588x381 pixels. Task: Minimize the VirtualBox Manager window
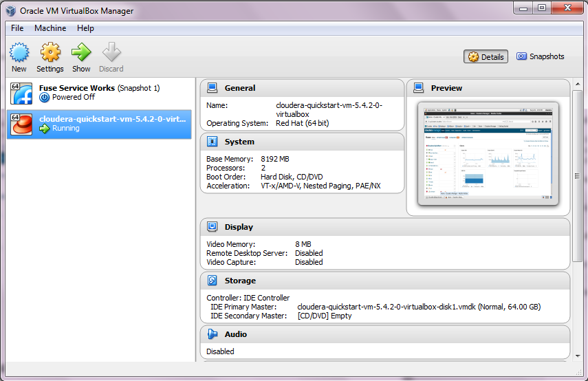pos(523,8)
